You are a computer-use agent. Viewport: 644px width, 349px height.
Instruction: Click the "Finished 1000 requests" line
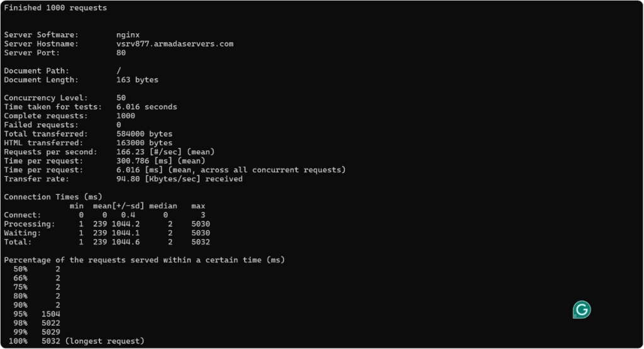(x=55, y=8)
